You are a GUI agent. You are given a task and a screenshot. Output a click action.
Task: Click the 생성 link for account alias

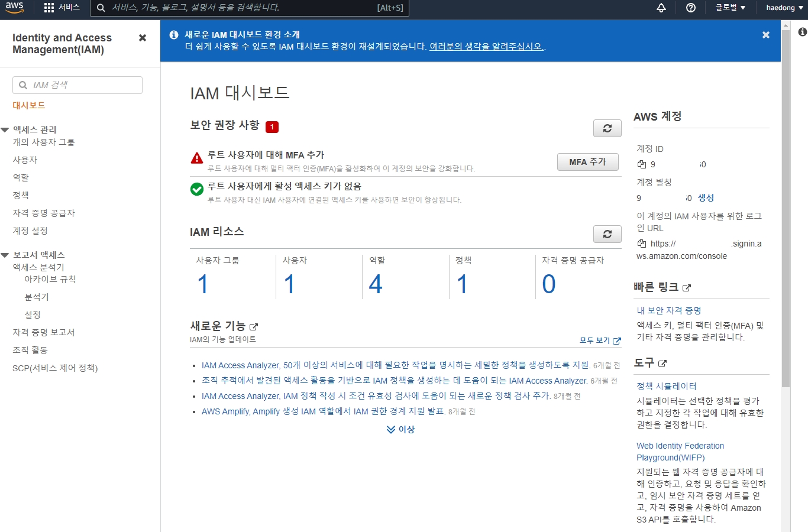click(706, 198)
